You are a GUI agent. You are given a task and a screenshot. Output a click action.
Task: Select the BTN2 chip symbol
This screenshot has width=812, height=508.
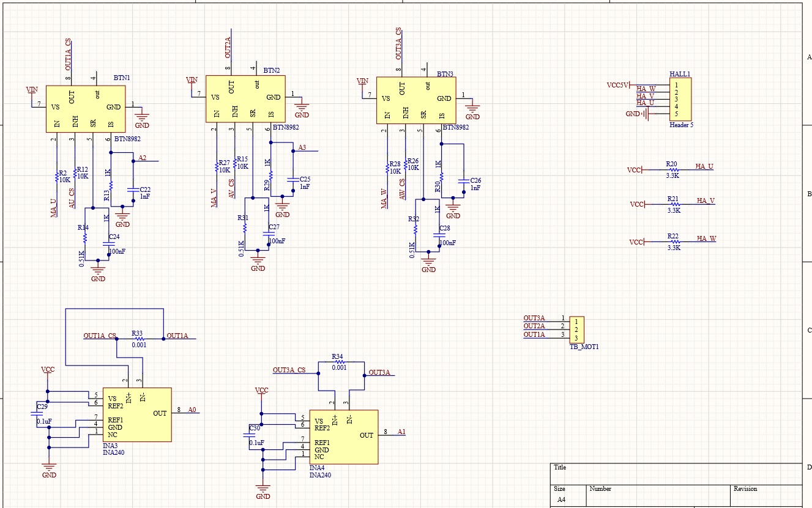pyautogui.click(x=245, y=98)
